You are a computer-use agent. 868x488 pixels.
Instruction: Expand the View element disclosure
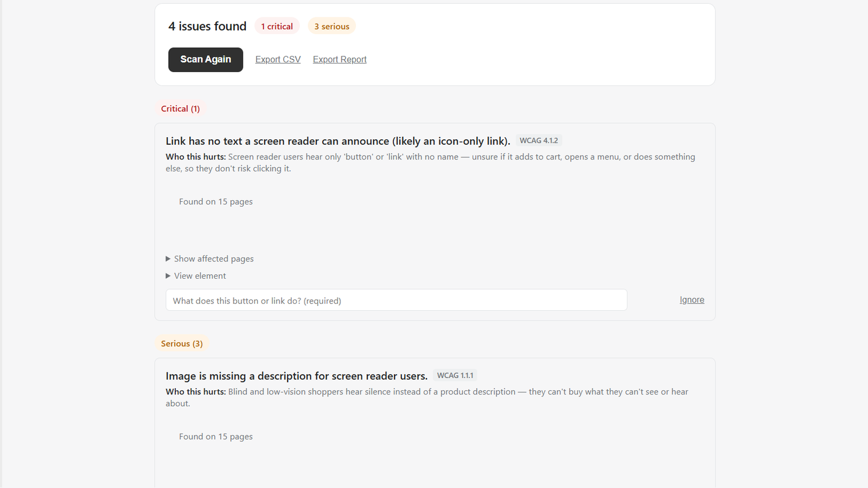point(196,276)
